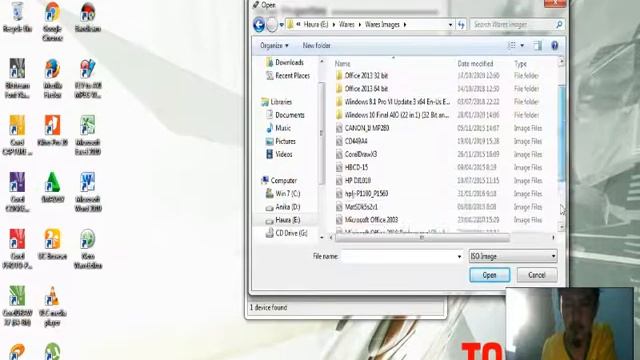Viewport: 640px width, 360px height.
Task: Click the Haura (E:) breadcrumb segment
Action: click(316, 24)
